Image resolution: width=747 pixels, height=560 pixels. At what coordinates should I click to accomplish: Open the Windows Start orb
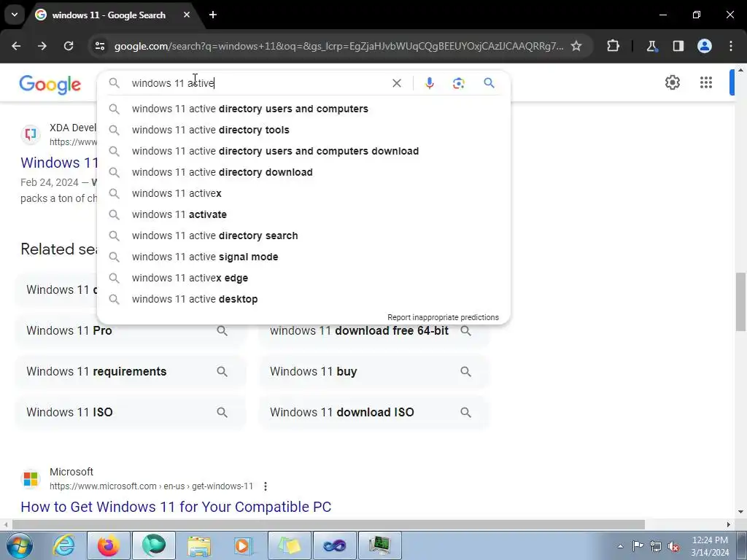(20, 545)
